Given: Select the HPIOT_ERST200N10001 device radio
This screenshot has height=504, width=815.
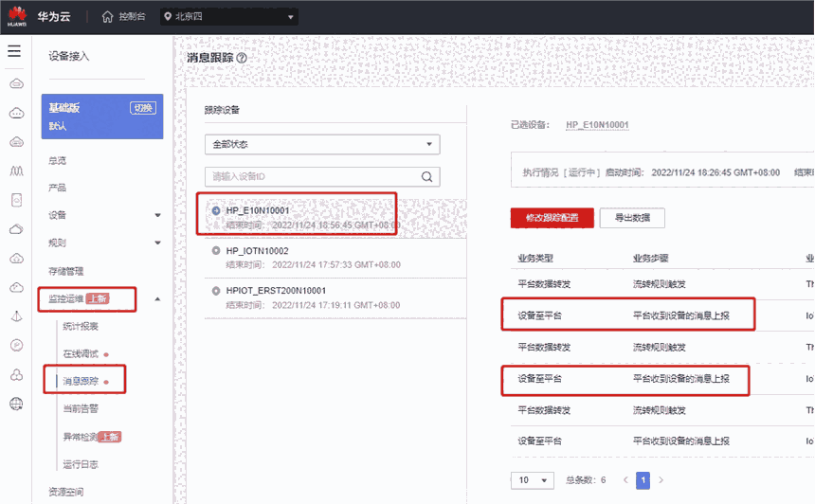Looking at the screenshot, I should (216, 291).
